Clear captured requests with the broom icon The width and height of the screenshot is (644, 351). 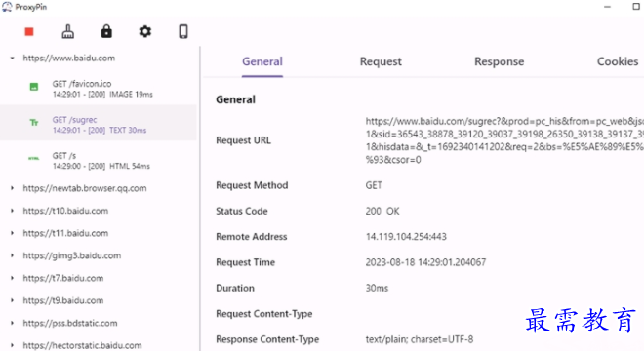click(x=67, y=31)
